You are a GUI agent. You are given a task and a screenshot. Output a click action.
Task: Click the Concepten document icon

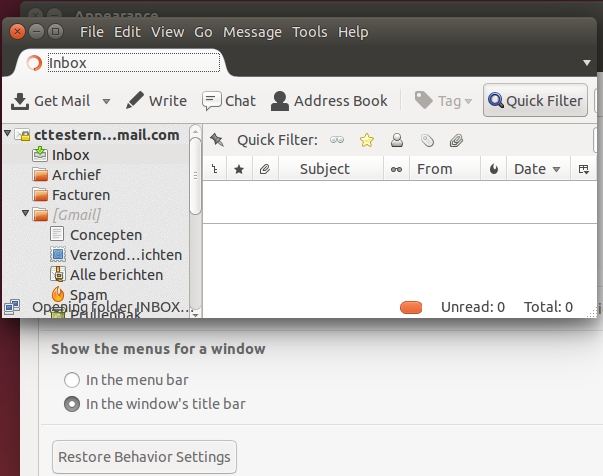coord(57,234)
